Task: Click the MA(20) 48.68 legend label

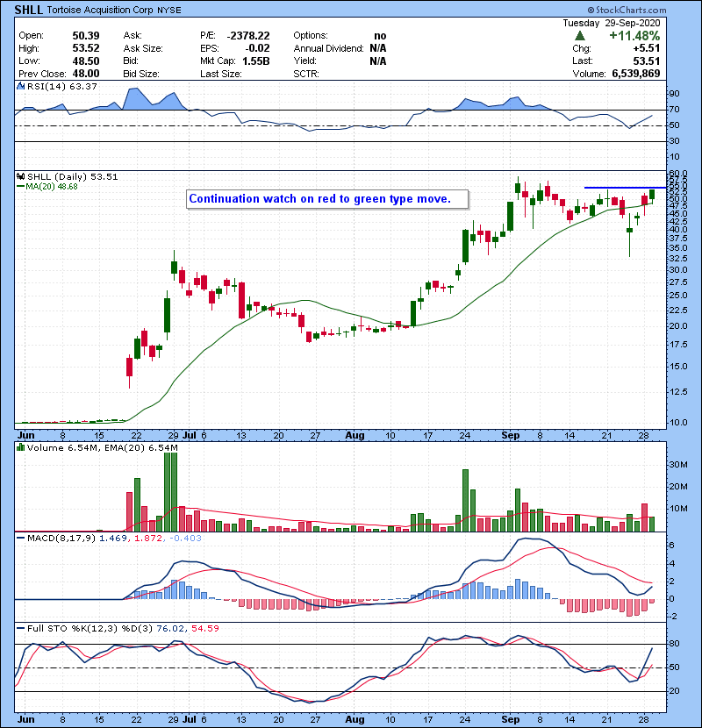Action: (52, 187)
